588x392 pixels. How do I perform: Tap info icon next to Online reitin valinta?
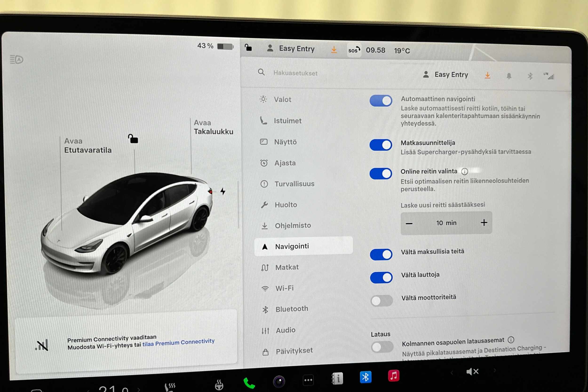pyautogui.click(x=465, y=171)
